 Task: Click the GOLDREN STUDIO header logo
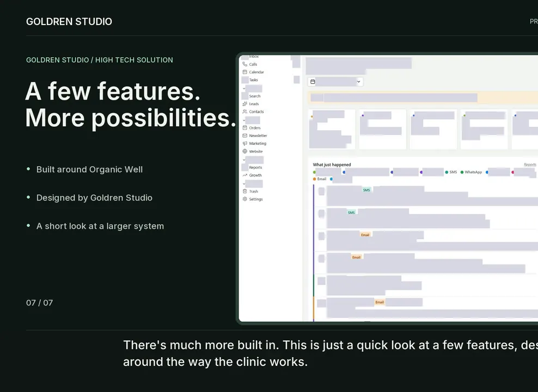point(69,22)
